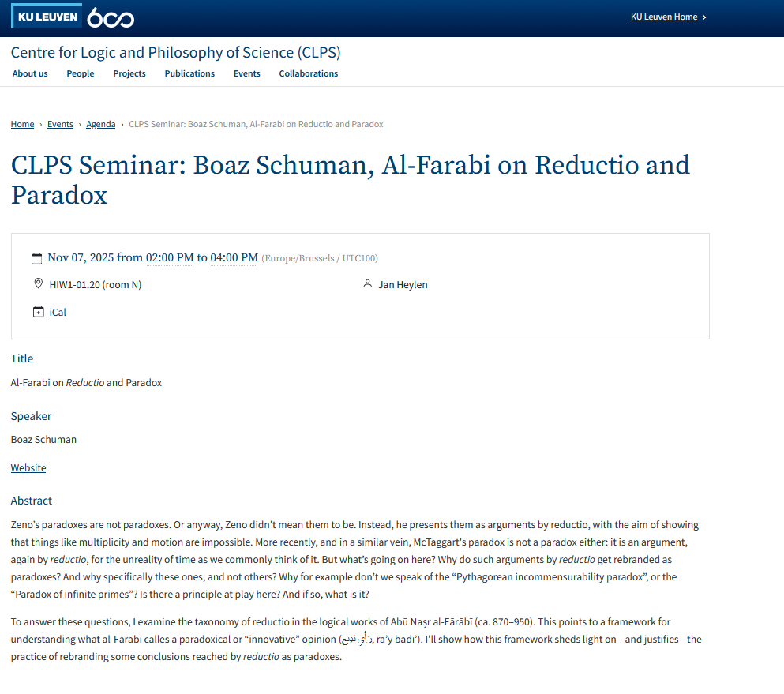
Task: Visit the speaker's Website link
Action: (x=28, y=468)
